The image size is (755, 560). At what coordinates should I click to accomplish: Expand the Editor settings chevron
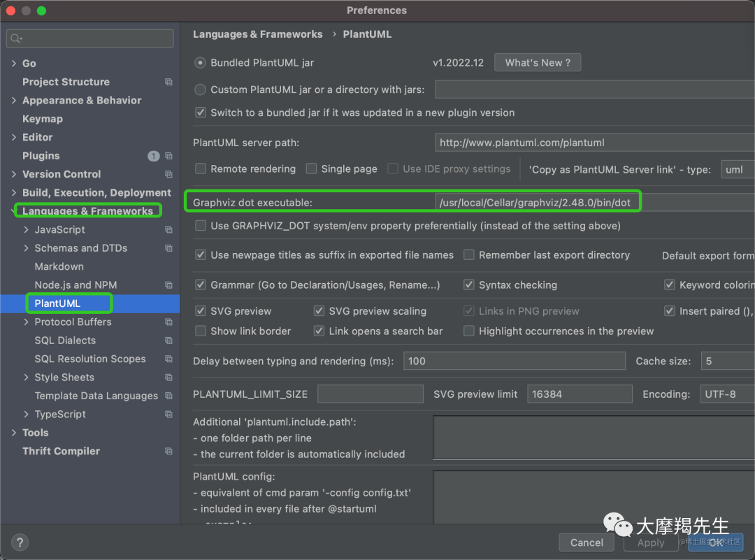click(x=14, y=137)
